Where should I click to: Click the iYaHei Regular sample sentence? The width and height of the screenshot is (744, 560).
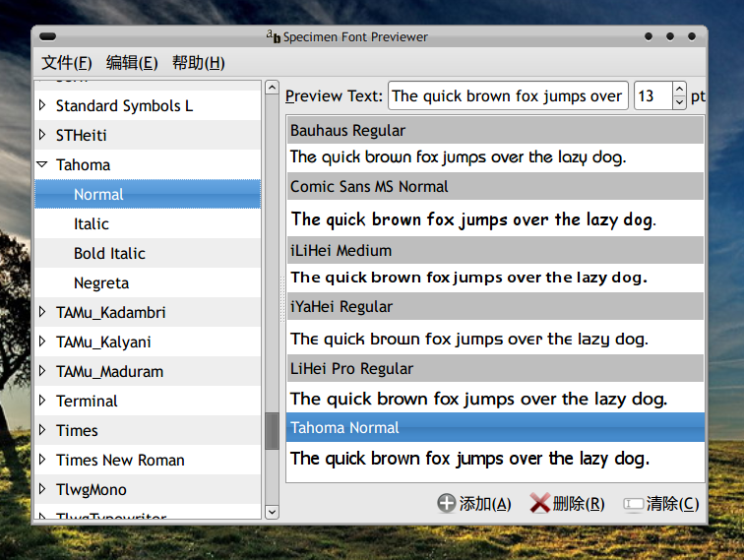click(x=469, y=339)
